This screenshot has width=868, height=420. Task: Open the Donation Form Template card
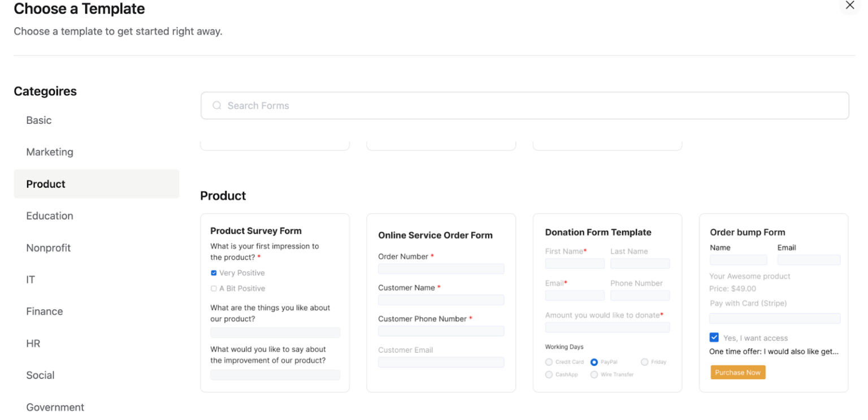pos(607,303)
